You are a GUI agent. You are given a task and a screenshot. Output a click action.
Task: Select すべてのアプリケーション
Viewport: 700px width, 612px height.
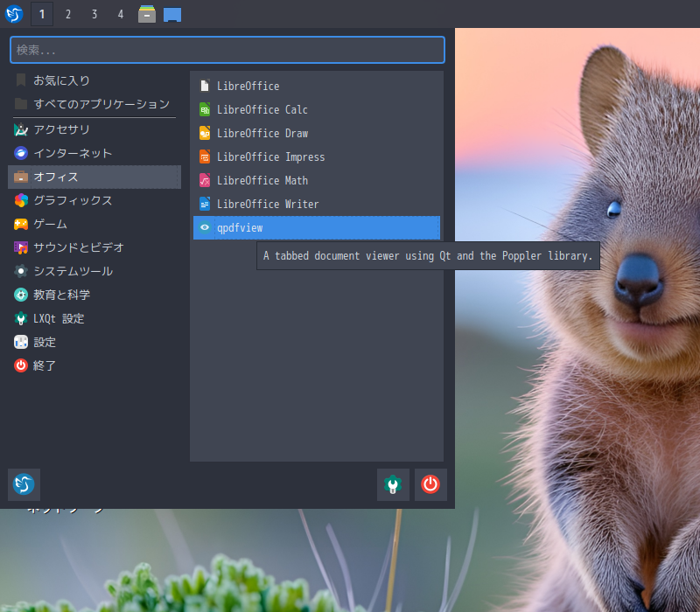click(x=101, y=104)
